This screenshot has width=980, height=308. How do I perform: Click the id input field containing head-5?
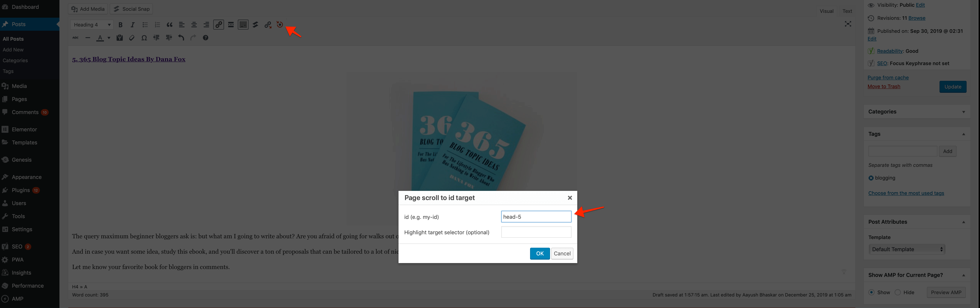(x=536, y=217)
